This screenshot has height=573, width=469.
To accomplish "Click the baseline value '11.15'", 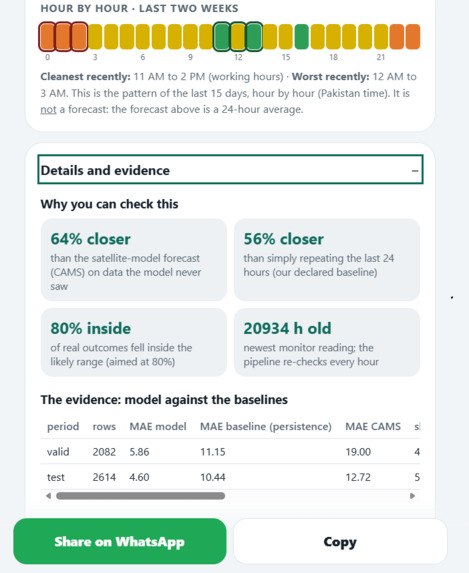I will [x=213, y=452].
